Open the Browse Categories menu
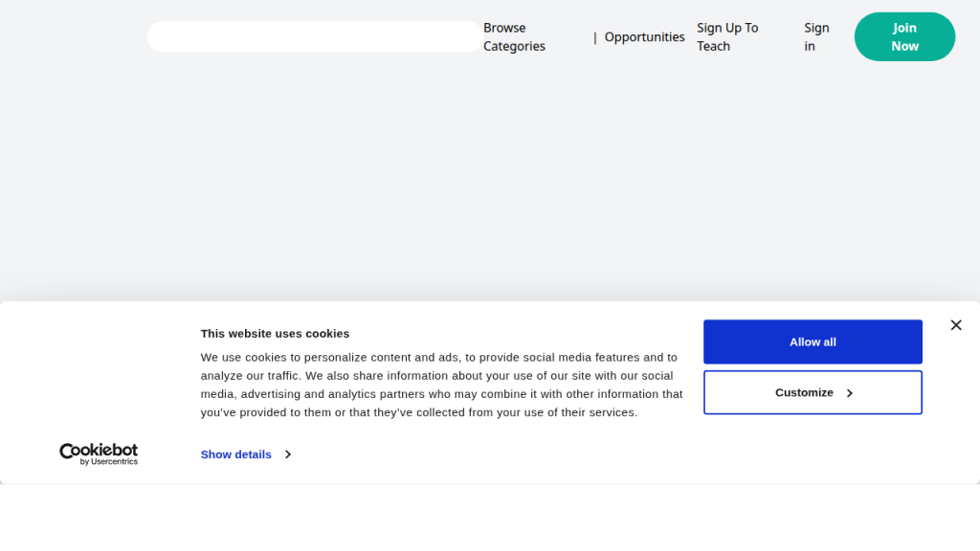Image resolution: width=980 pixels, height=551 pixels. (514, 37)
